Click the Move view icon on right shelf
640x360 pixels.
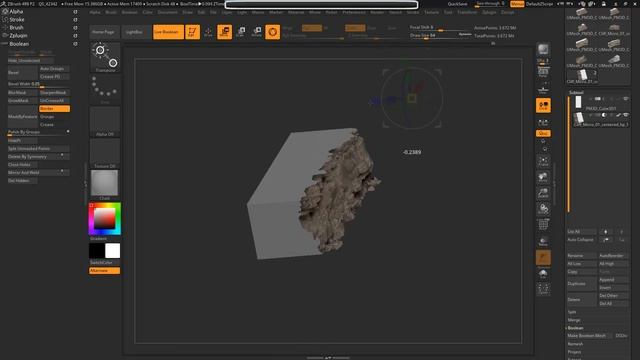pos(543,177)
